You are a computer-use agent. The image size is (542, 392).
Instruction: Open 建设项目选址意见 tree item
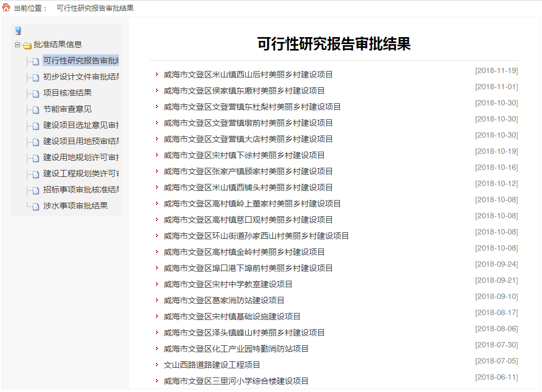[81, 125]
